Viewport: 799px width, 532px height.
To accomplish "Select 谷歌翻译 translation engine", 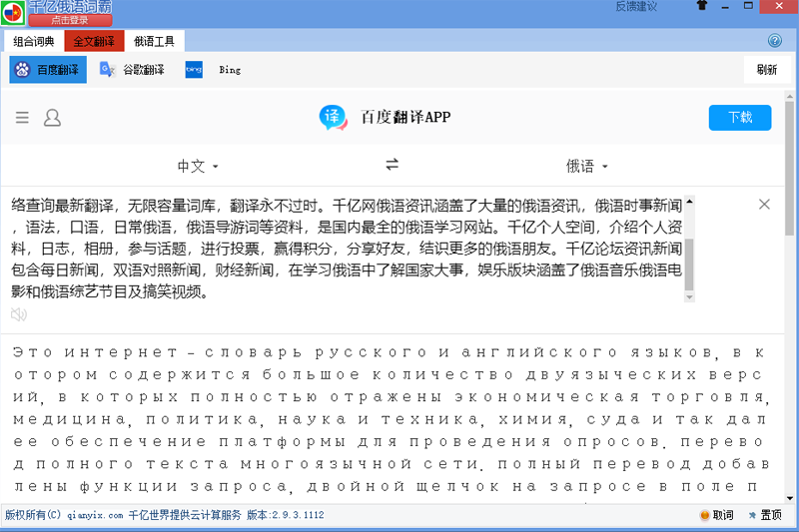I will coord(132,70).
